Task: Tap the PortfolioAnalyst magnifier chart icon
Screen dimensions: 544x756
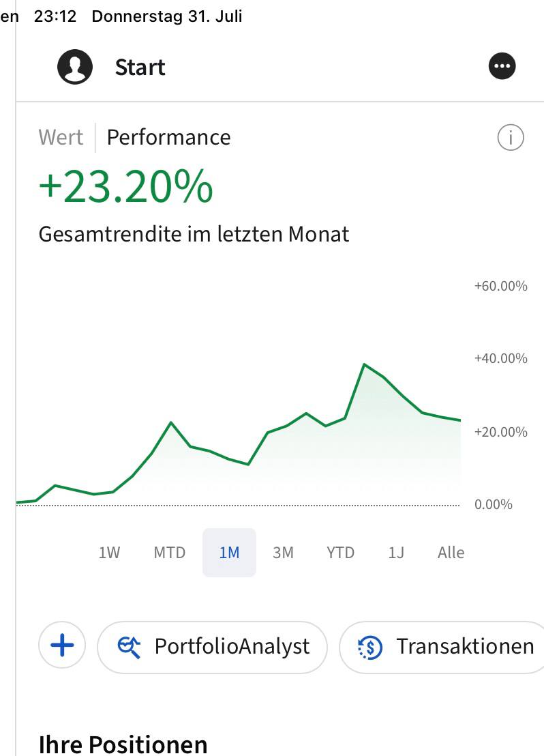Action: [x=129, y=646]
